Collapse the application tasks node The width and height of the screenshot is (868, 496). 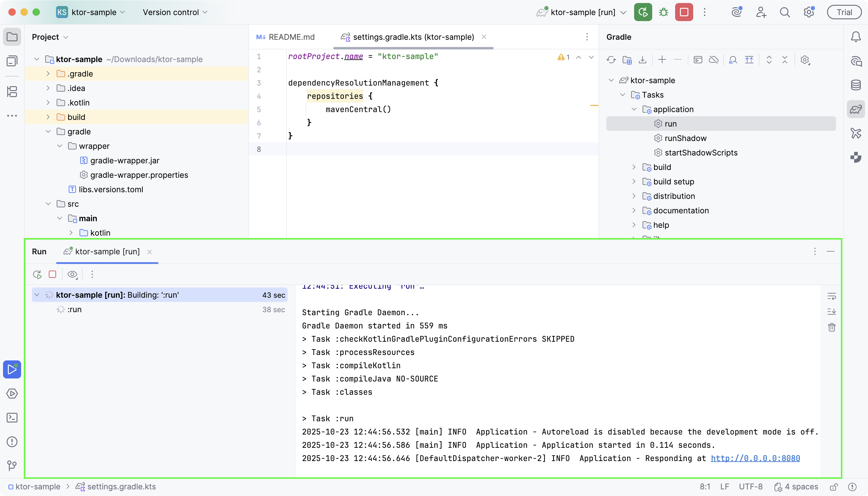(x=634, y=109)
